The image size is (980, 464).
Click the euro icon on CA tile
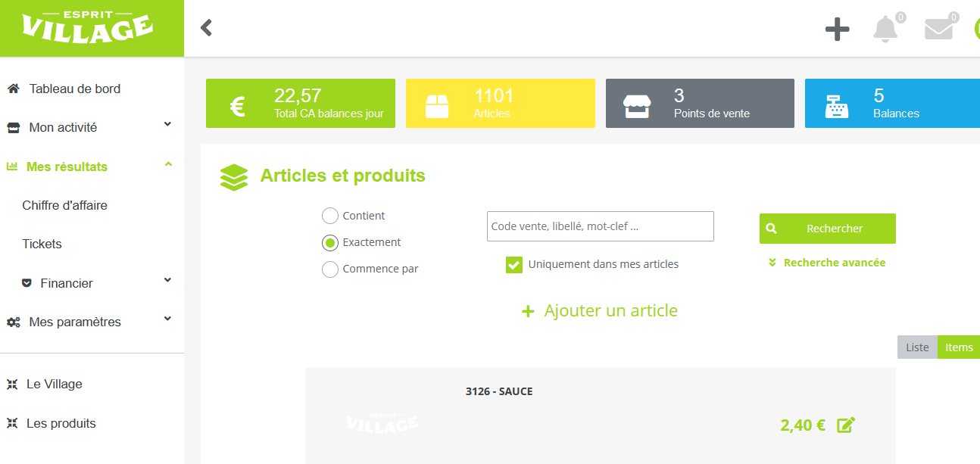click(x=237, y=106)
